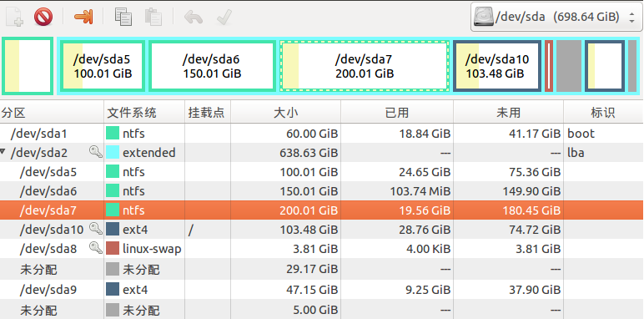Click the paste partition toolbar icon
The width and height of the screenshot is (644, 319).
tap(153, 18)
